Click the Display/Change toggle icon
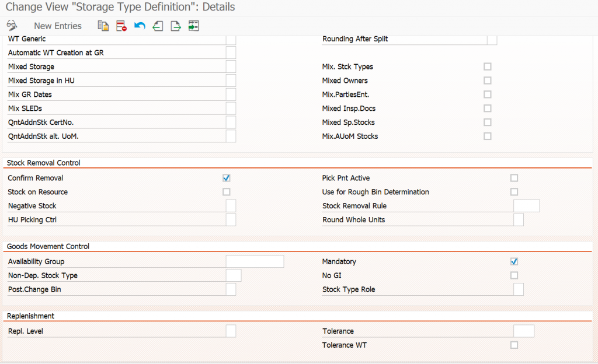Viewport: 598px width, 364px height. [x=12, y=26]
